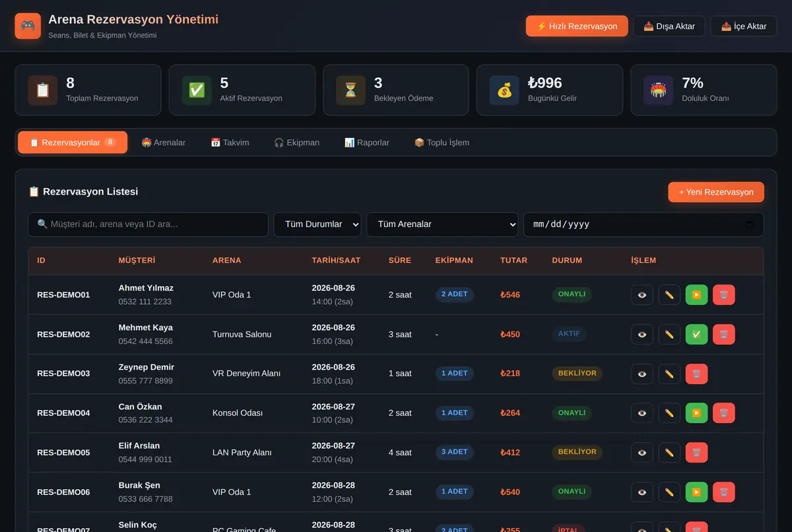The width and height of the screenshot is (792, 532).
Task: Select the Toplu İşlem tab
Action: tap(442, 143)
